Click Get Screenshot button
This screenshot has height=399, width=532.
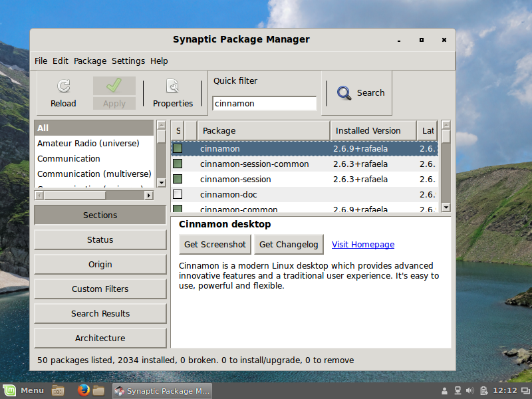point(215,244)
